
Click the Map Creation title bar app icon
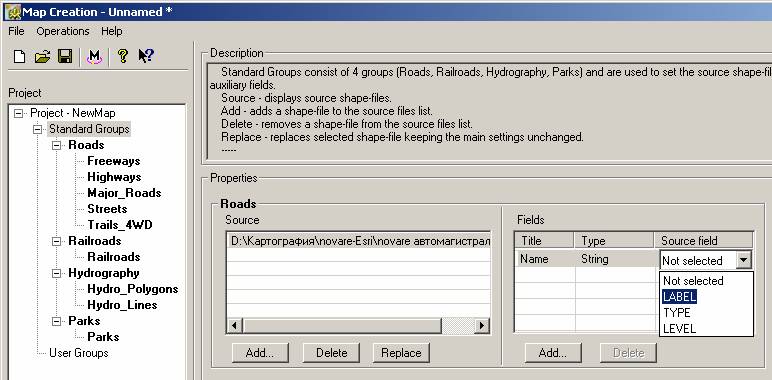tap(12, 12)
